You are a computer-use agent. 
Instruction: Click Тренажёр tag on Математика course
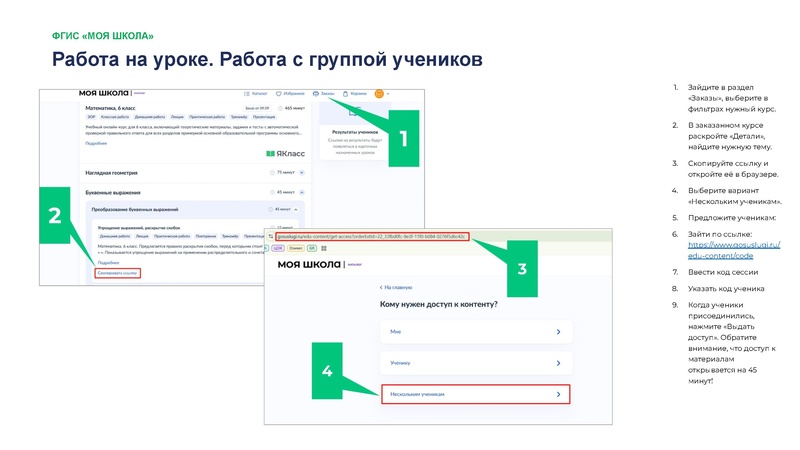point(238,117)
